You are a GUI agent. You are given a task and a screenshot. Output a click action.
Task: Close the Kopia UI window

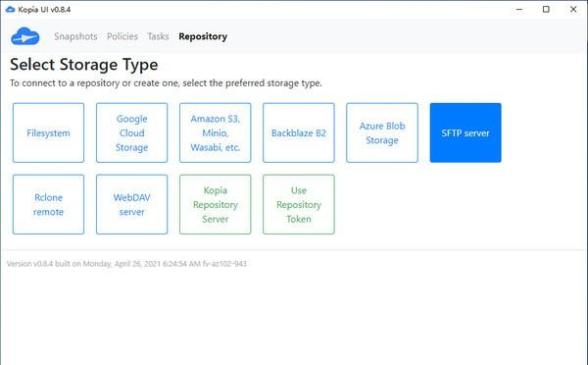pos(573,10)
